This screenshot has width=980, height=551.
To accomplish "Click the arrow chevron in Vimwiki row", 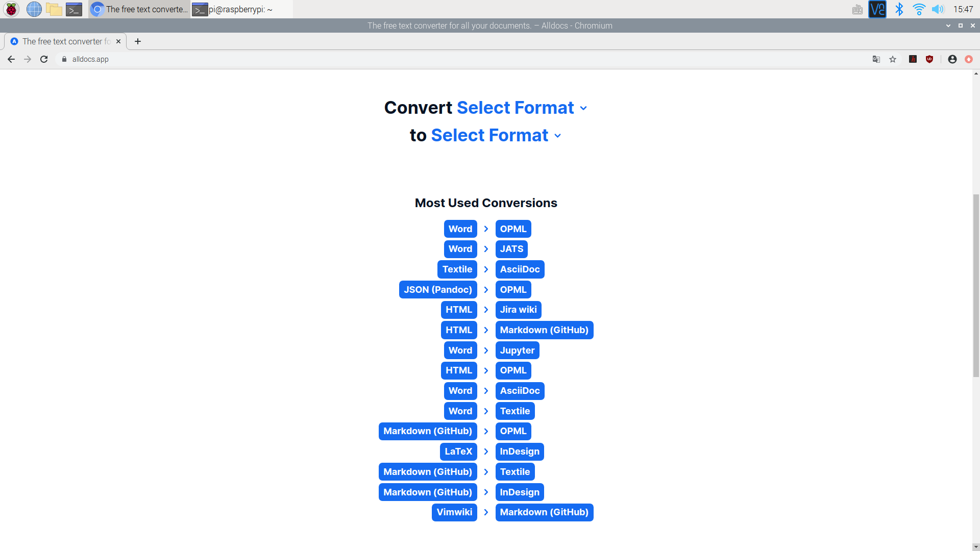I will [x=486, y=512].
